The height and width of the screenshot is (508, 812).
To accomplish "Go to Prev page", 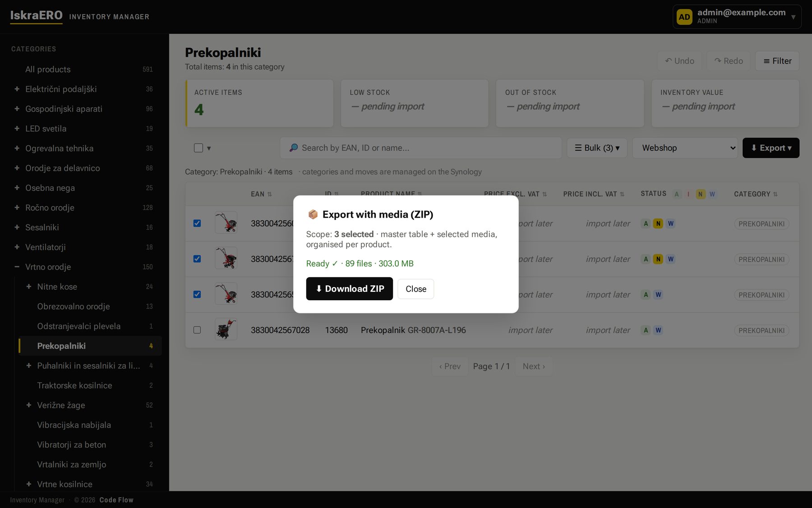I will [450, 366].
